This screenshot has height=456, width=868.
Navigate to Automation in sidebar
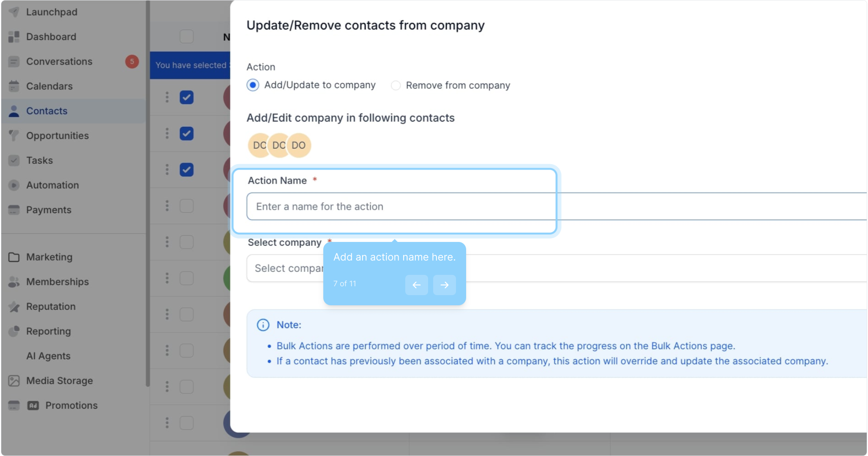52,185
